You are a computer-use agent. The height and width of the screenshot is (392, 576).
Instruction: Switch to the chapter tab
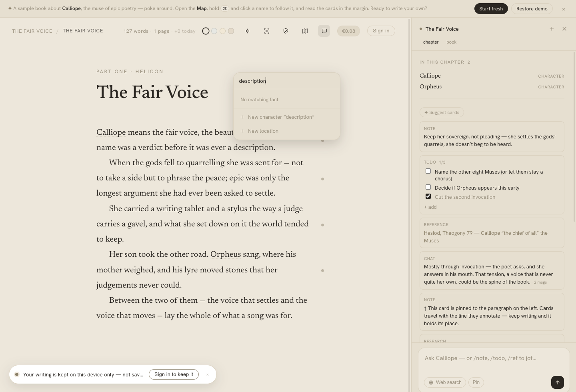point(431,42)
